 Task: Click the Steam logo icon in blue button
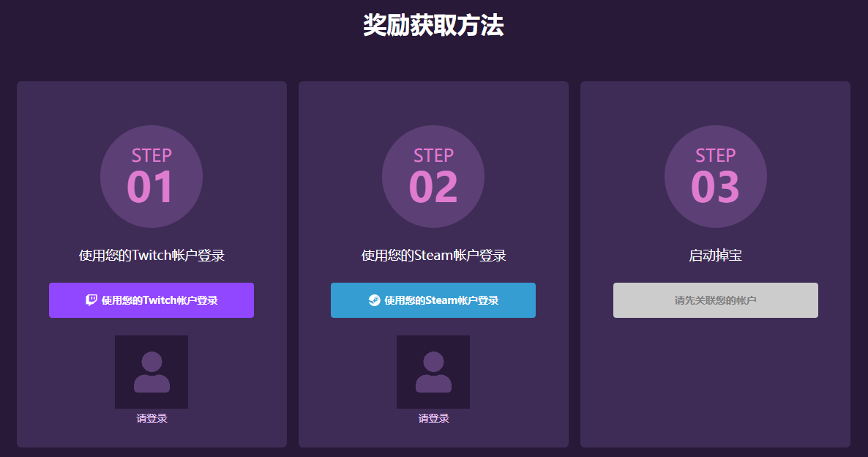click(x=374, y=300)
